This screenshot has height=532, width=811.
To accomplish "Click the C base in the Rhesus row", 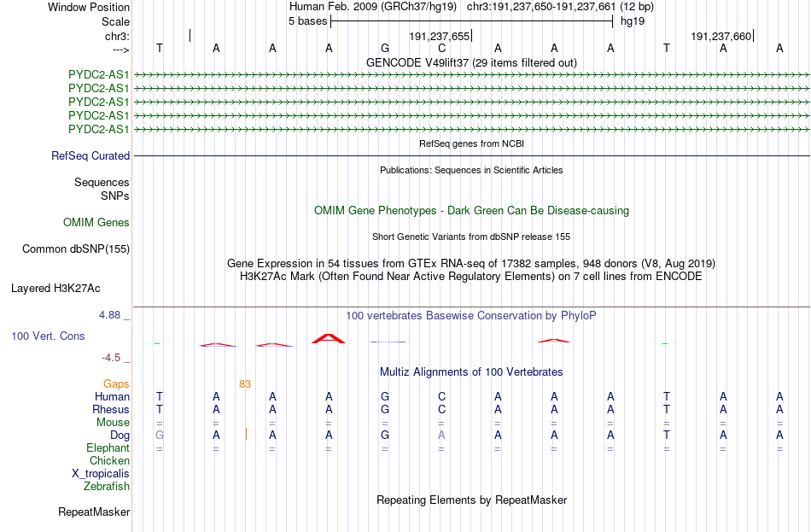I will (x=441, y=409).
